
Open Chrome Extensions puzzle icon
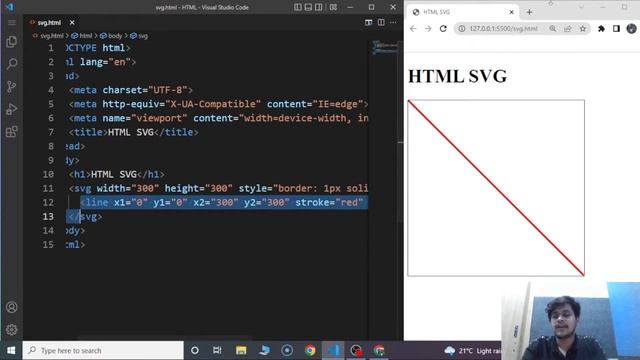coord(601,29)
